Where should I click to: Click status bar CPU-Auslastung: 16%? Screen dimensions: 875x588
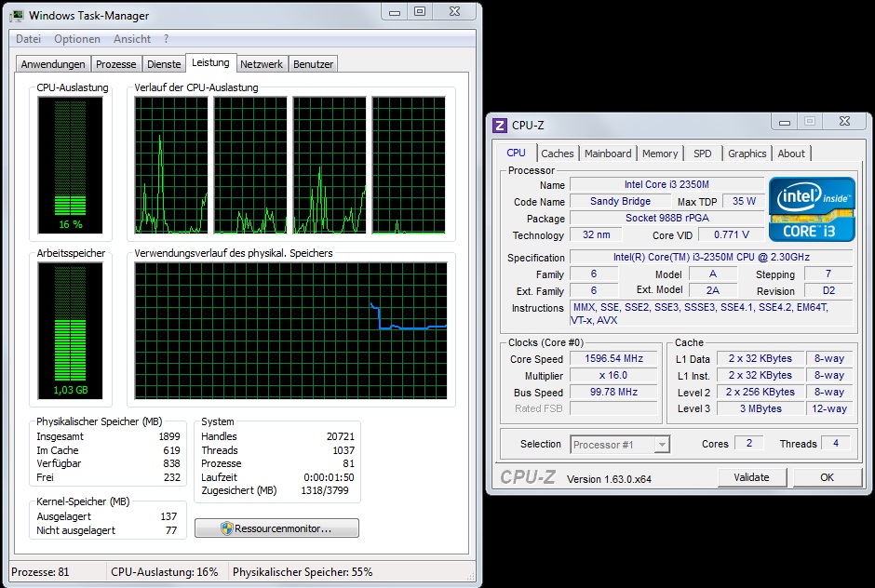click(x=164, y=572)
